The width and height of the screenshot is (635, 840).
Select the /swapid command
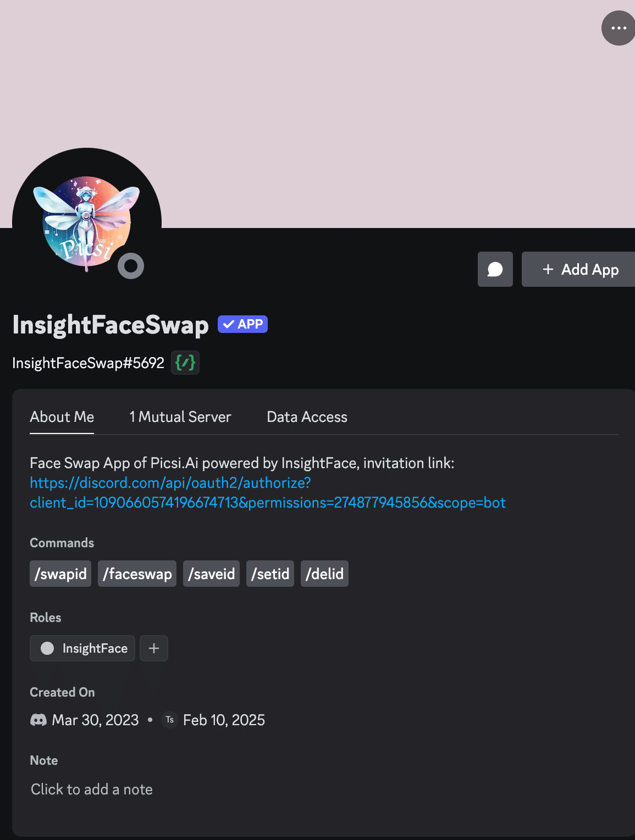[60, 573]
